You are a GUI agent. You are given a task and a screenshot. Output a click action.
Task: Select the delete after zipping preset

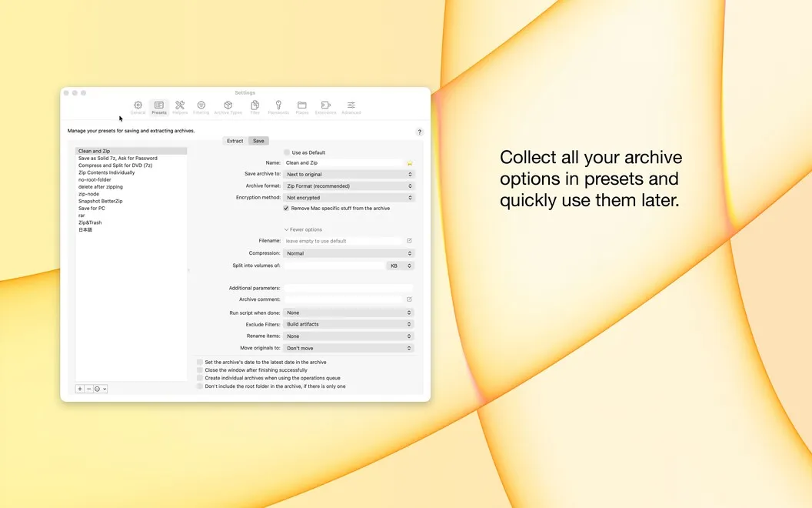coord(131,186)
